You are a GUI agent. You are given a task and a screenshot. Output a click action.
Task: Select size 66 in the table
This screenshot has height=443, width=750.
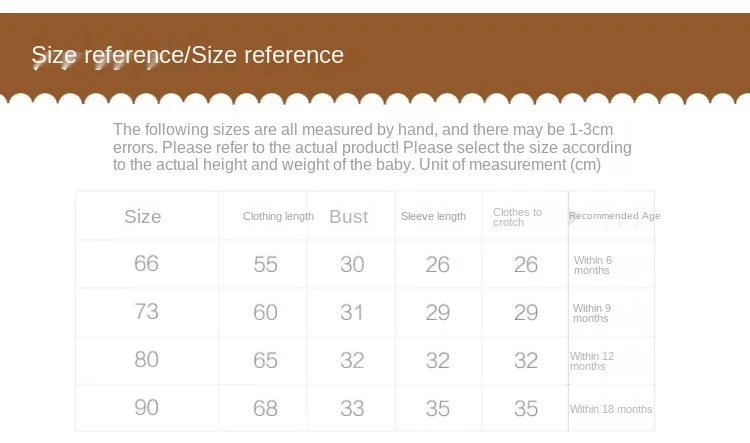(x=146, y=263)
